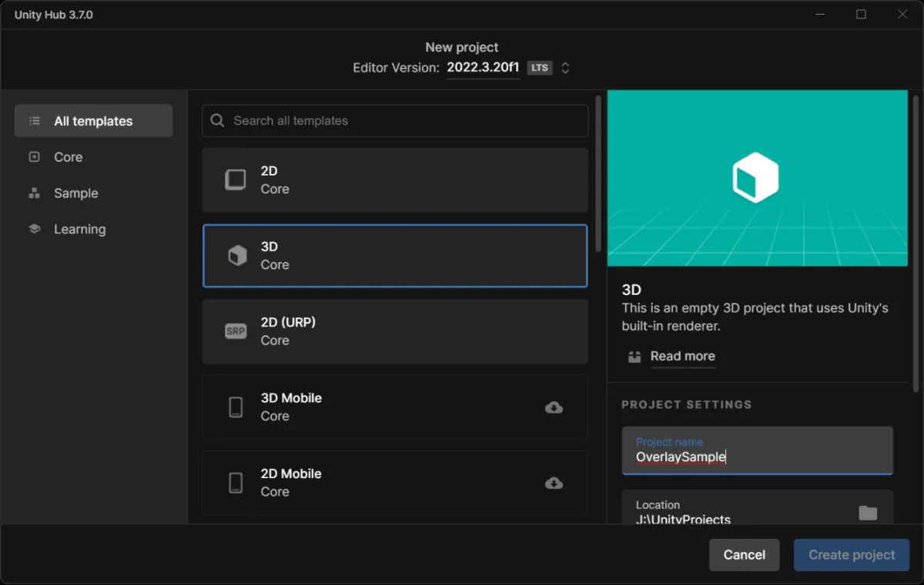Open the Learning templates tab
Image resolution: width=924 pixels, height=585 pixels.
click(x=79, y=229)
